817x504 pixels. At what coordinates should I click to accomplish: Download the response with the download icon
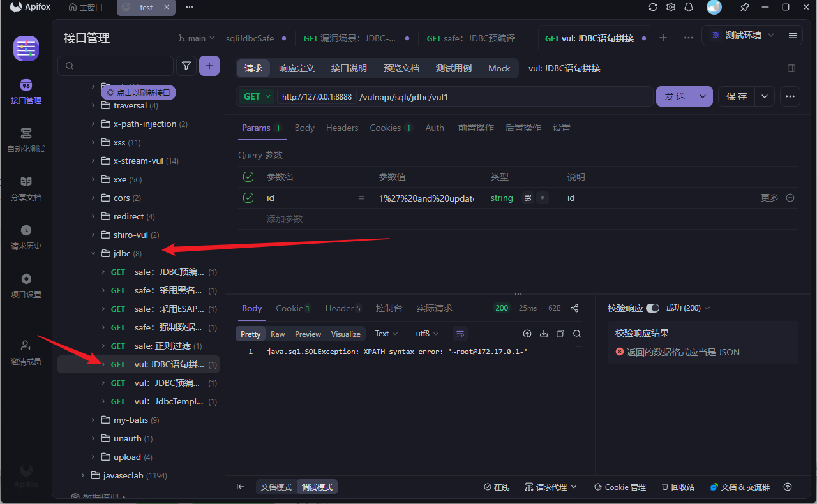point(544,334)
